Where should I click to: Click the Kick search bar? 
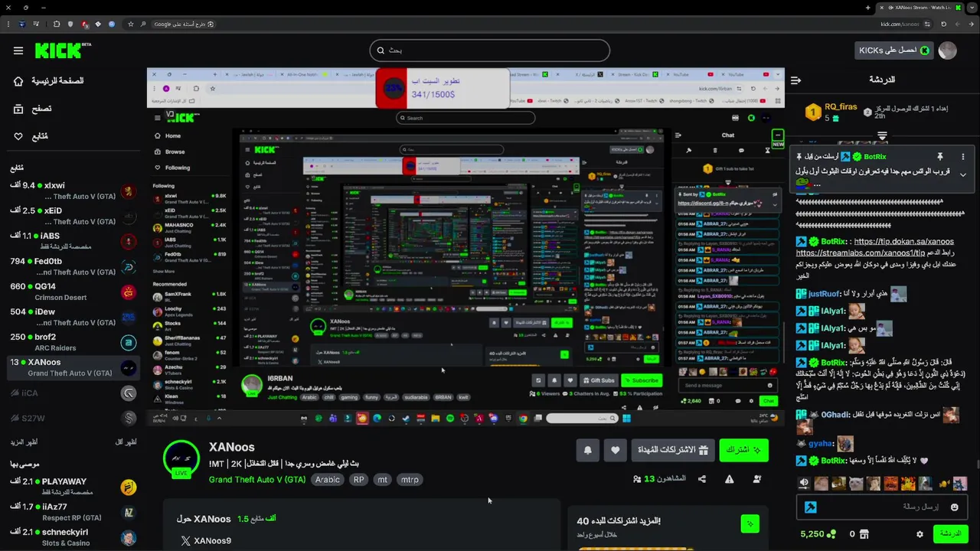point(489,51)
